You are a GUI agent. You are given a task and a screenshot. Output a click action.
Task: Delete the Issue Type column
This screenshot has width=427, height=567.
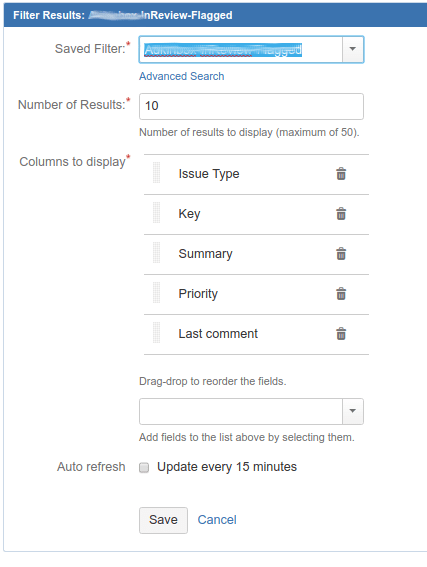pos(341,174)
